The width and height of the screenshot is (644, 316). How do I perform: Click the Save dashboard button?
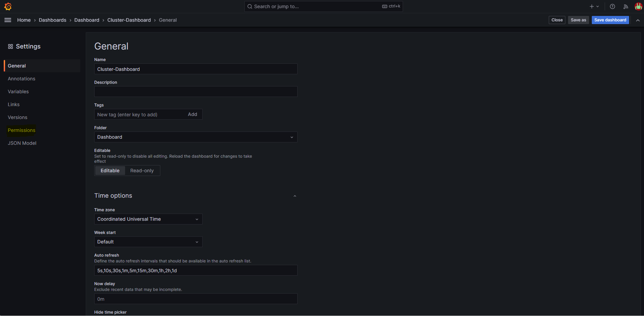coord(610,20)
